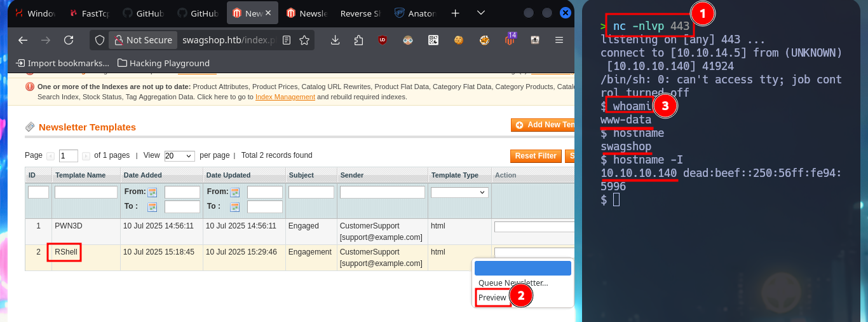Switch to the first GitHub tab
868x322 pixels.
[x=144, y=13]
